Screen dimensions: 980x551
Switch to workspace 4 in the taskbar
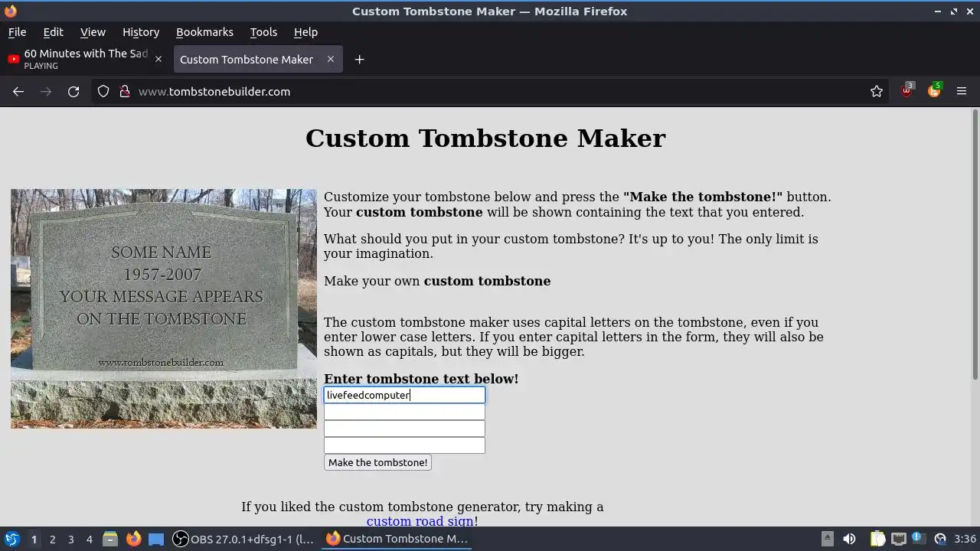pyautogui.click(x=89, y=540)
